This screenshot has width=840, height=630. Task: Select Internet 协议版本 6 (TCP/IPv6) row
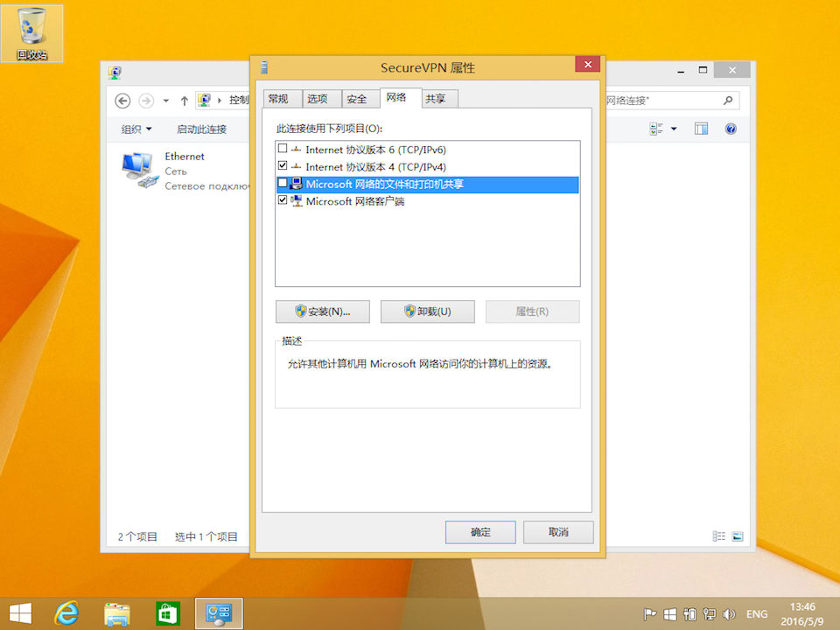coord(428,150)
